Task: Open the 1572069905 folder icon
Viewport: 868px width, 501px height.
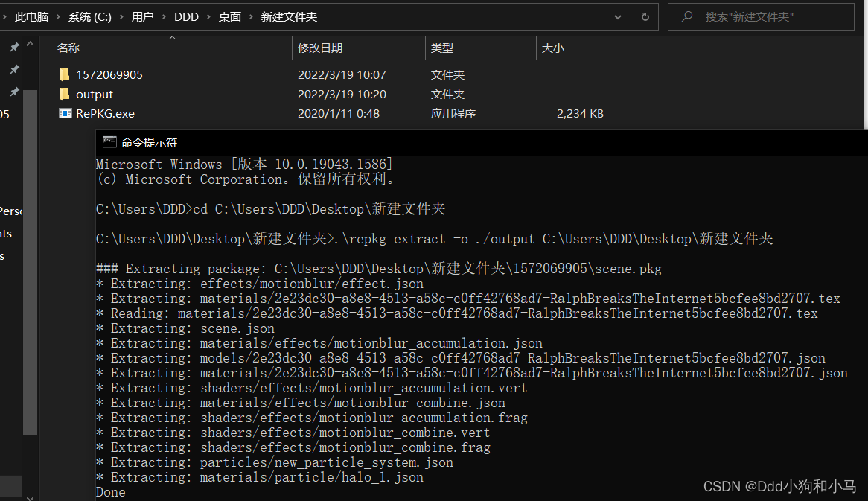Action: coord(65,74)
